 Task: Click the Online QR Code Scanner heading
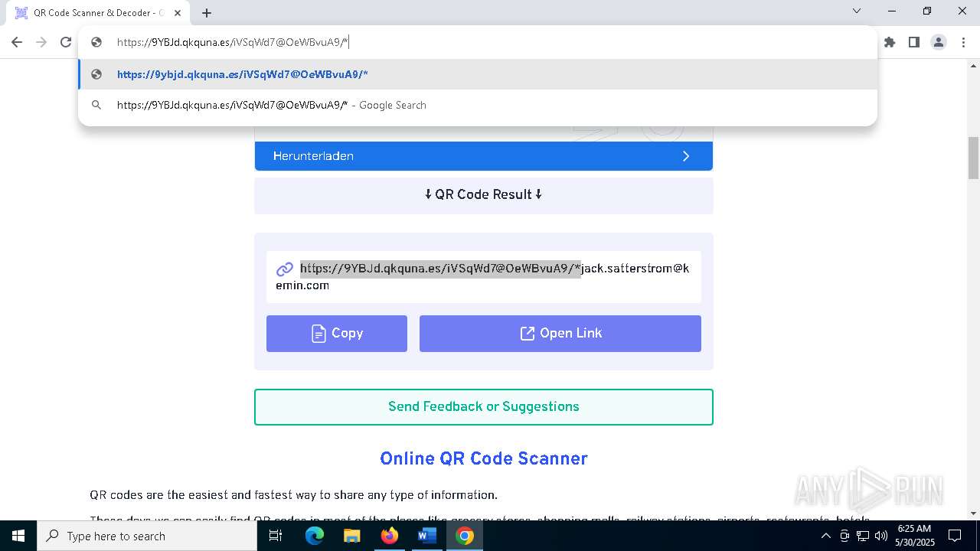point(483,458)
